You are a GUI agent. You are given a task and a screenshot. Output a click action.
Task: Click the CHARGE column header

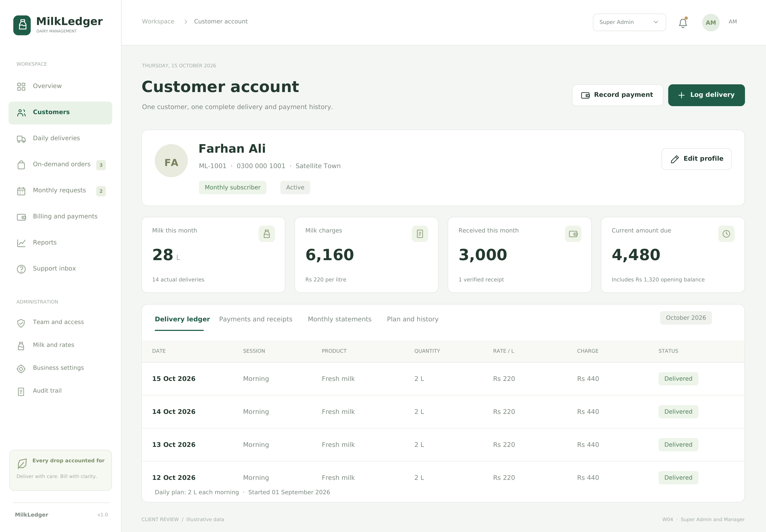point(588,351)
